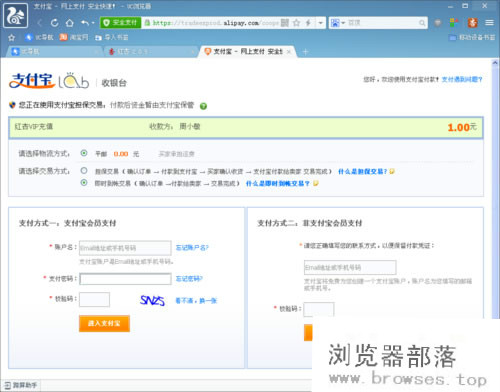Click the non-member Email/phone input field

350,267
